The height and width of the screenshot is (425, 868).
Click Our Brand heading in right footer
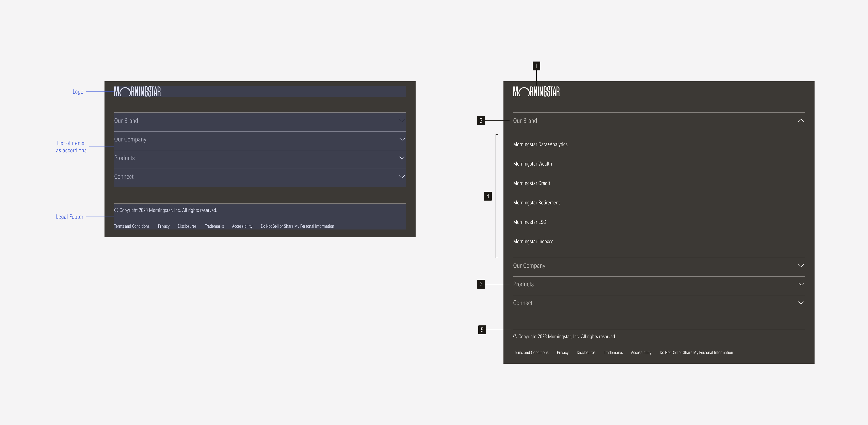[x=525, y=121]
